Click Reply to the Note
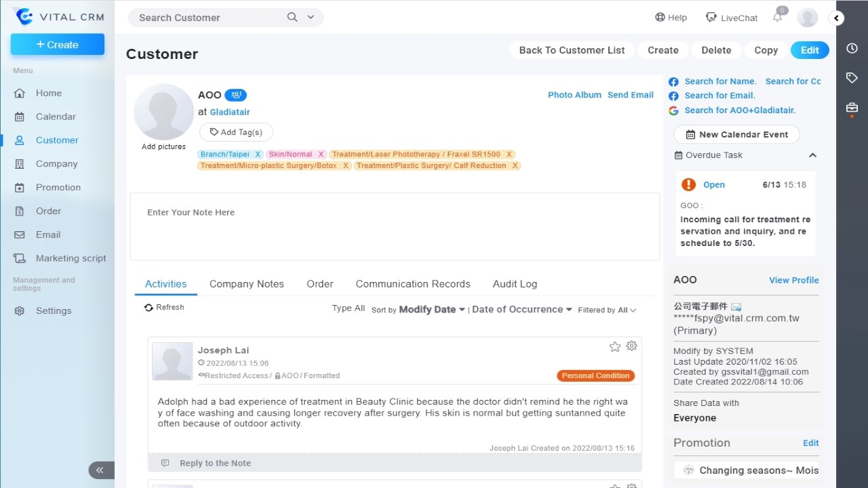Image resolution: width=868 pixels, height=488 pixels. coord(215,464)
